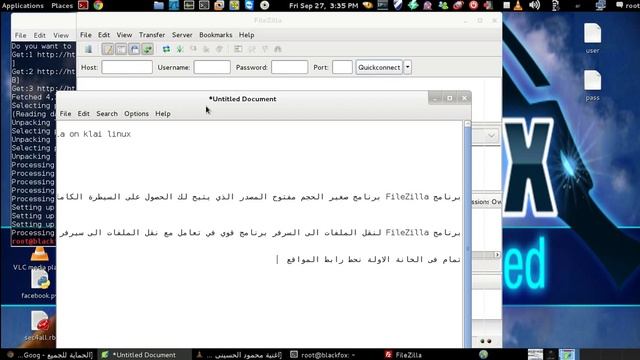Switch to FileZilla taskbar entry

coord(404,355)
